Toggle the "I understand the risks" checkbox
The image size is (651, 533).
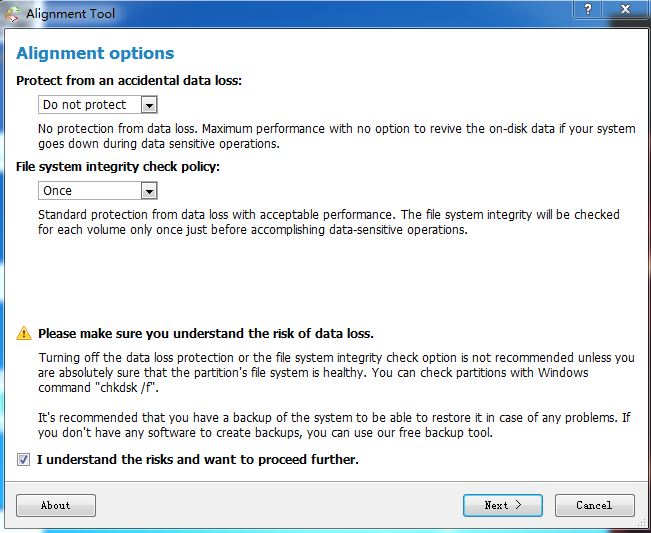tap(24, 460)
